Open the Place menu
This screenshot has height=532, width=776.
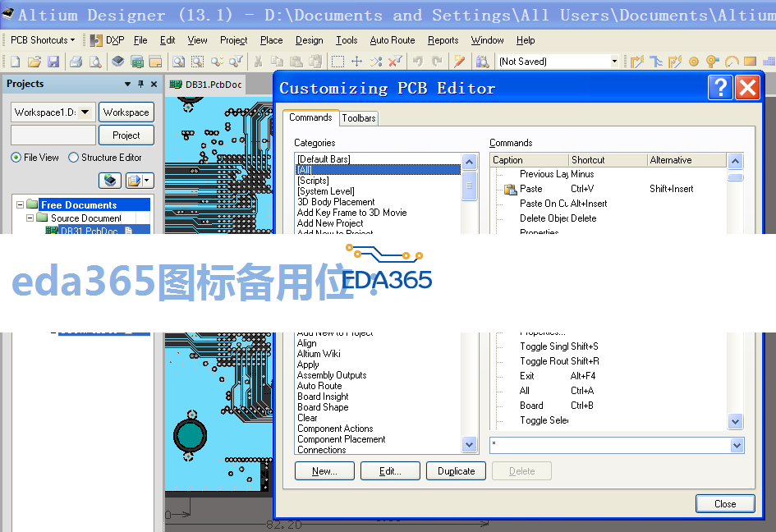pyautogui.click(x=271, y=40)
